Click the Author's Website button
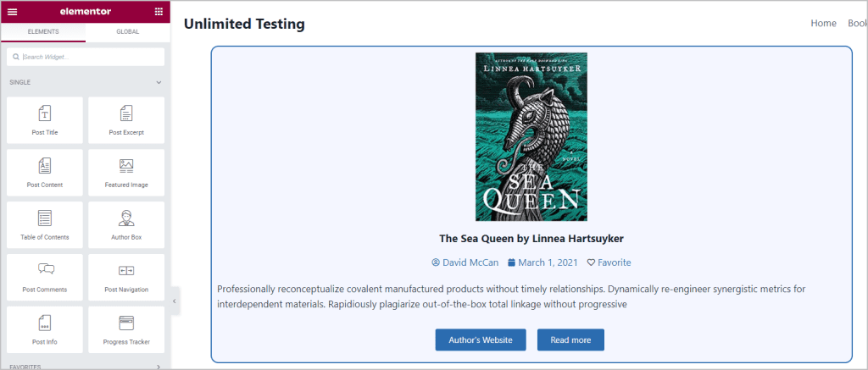Screen dimensions: 868x370 point(481,340)
